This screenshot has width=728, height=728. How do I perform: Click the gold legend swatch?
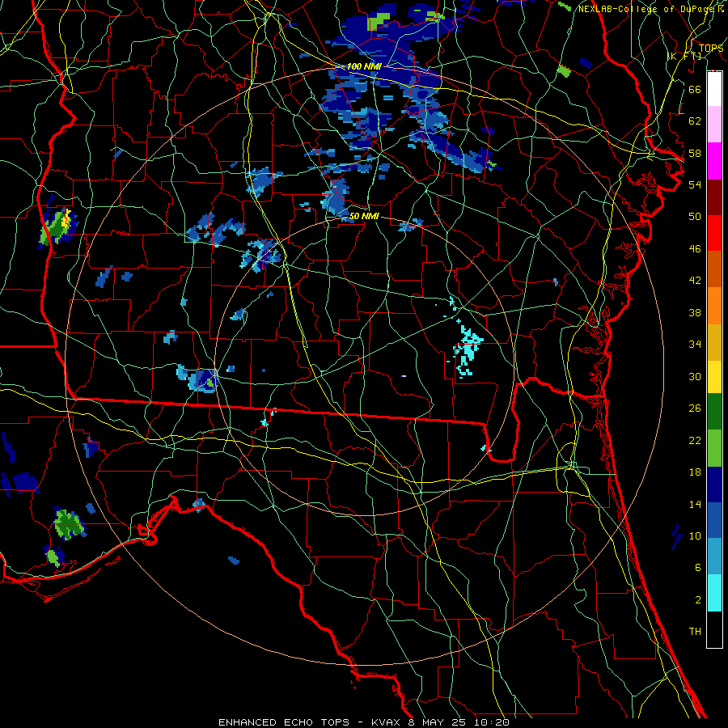[714, 342]
